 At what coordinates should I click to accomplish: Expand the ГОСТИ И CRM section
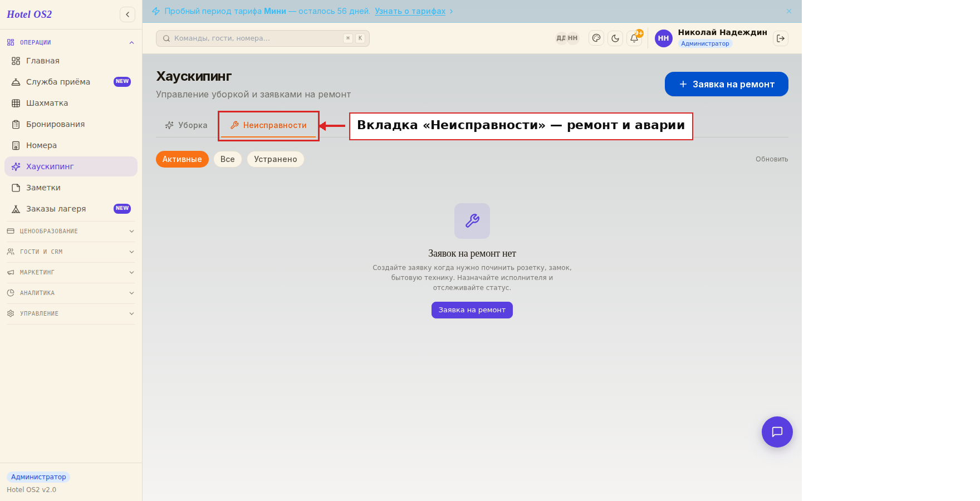click(71, 252)
